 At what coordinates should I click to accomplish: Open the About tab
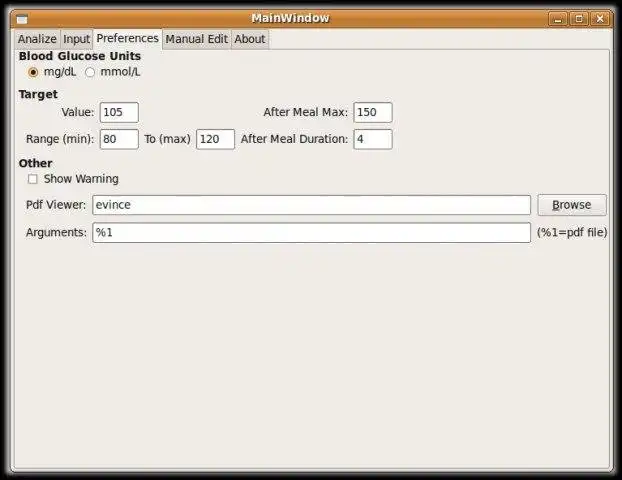tap(250, 39)
